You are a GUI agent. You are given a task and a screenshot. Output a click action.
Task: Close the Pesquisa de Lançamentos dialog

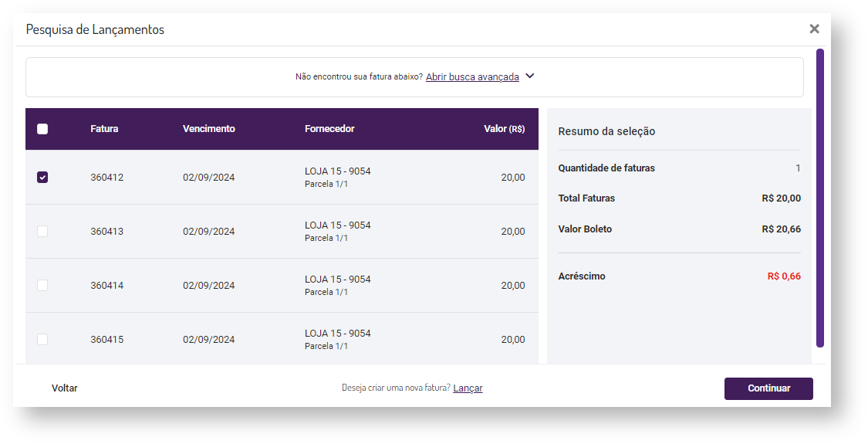pos(814,29)
